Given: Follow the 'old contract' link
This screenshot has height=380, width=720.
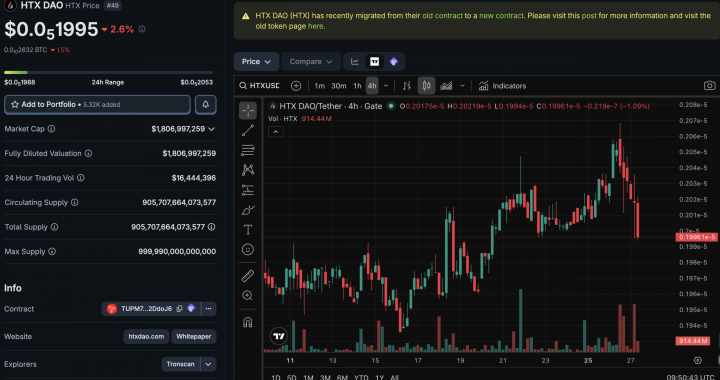Looking at the screenshot, I should pyautogui.click(x=443, y=16).
